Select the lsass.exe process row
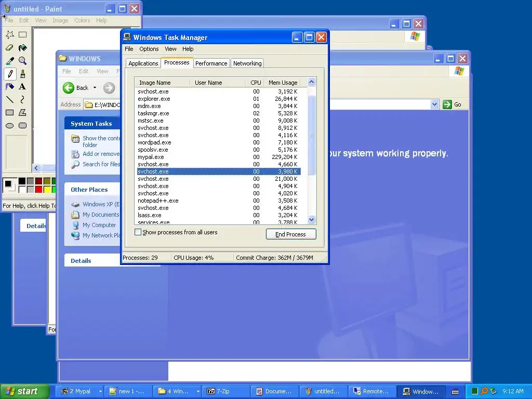532x399 pixels. tap(219, 216)
